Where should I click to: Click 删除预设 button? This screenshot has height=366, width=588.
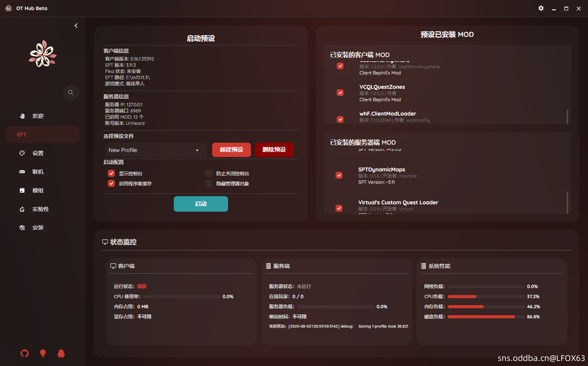[x=274, y=150]
